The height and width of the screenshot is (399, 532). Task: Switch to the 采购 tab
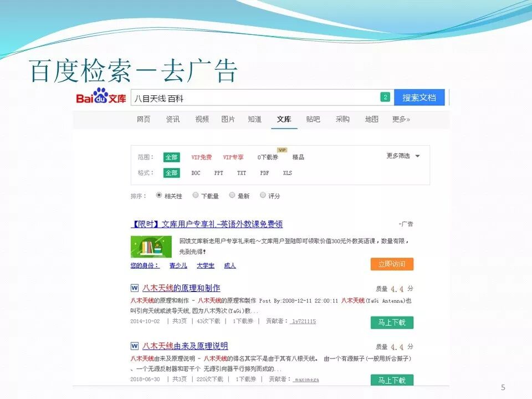(342, 119)
